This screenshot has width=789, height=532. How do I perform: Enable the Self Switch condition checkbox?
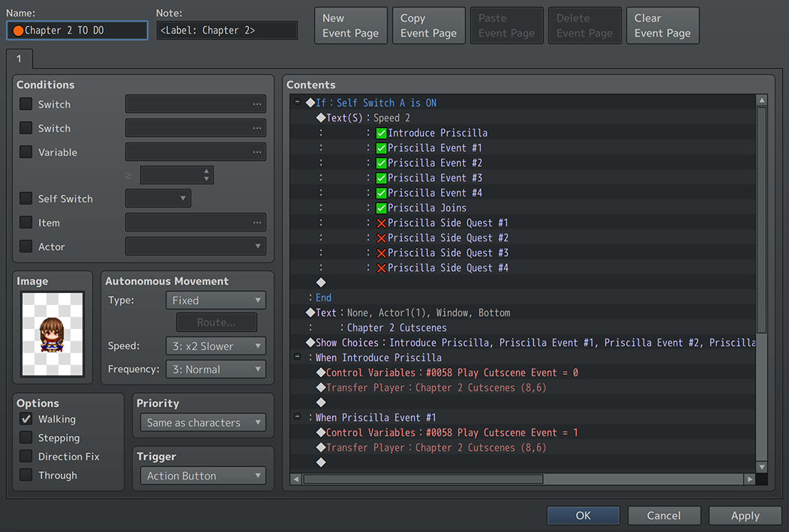click(25, 198)
